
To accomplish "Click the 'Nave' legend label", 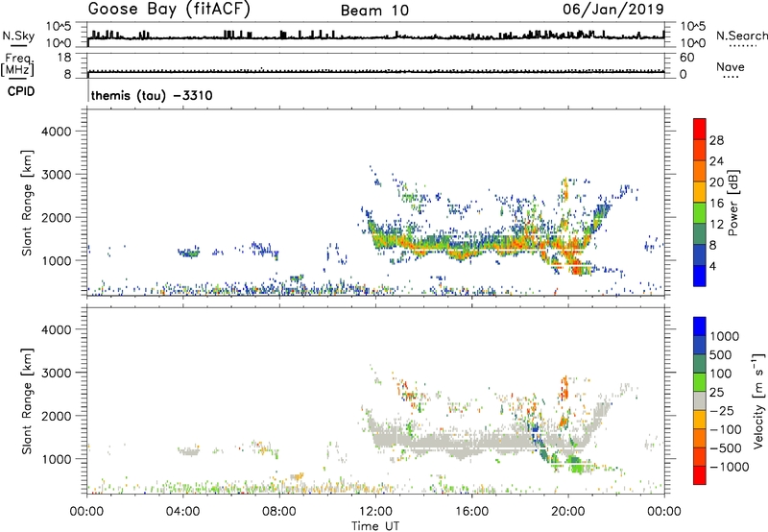I will pyautogui.click(x=731, y=66).
